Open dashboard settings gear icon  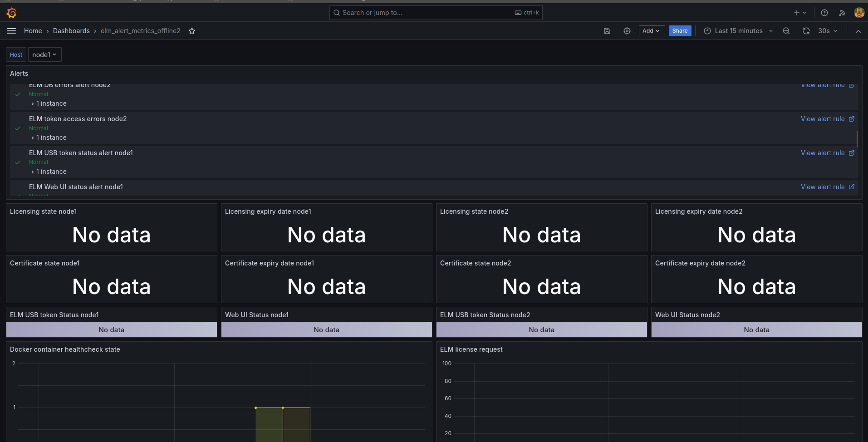point(627,31)
